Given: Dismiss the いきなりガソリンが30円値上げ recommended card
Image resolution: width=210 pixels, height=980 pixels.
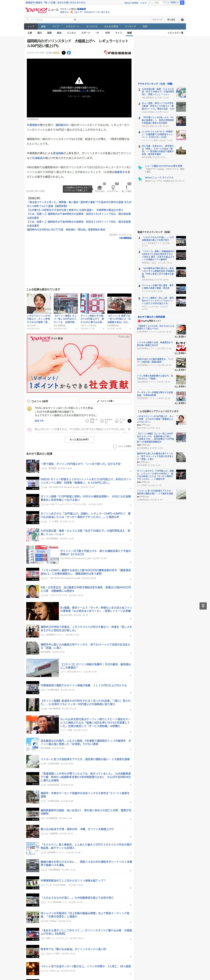Looking at the screenshot, I should pos(50,329).
